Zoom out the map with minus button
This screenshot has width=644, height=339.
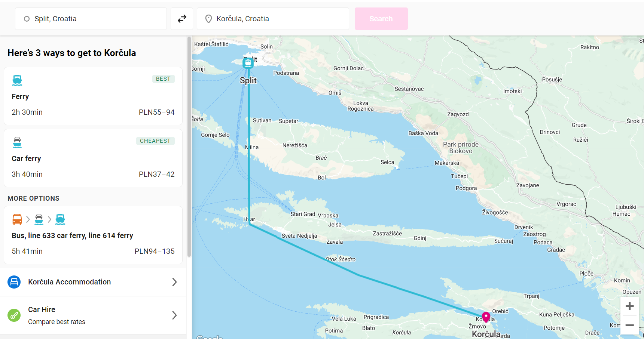[629, 325]
